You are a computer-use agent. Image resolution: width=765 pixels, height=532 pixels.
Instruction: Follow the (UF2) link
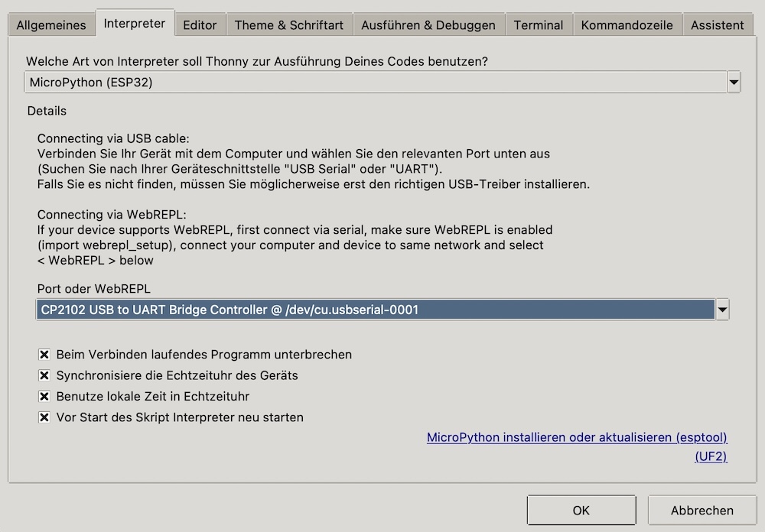pos(711,456)
